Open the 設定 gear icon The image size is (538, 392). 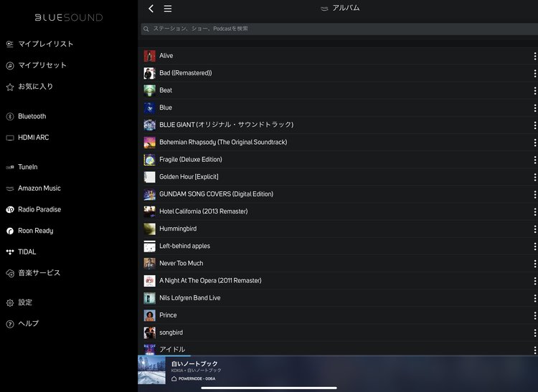pos(10,302)
